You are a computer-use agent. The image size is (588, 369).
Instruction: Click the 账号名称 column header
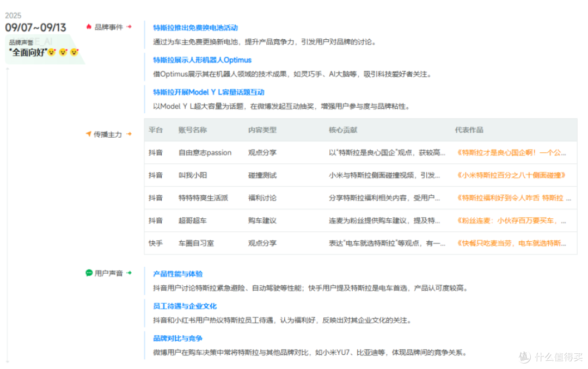(192, 130)
